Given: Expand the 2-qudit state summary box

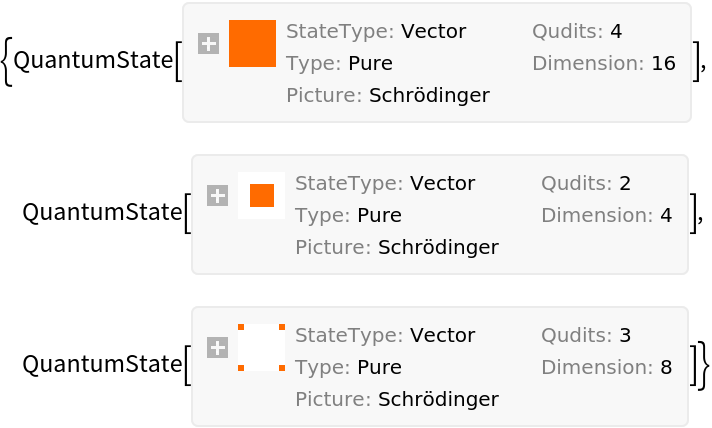Looking at the screenshot, I should pyautogui.click(x=217, y=196).
